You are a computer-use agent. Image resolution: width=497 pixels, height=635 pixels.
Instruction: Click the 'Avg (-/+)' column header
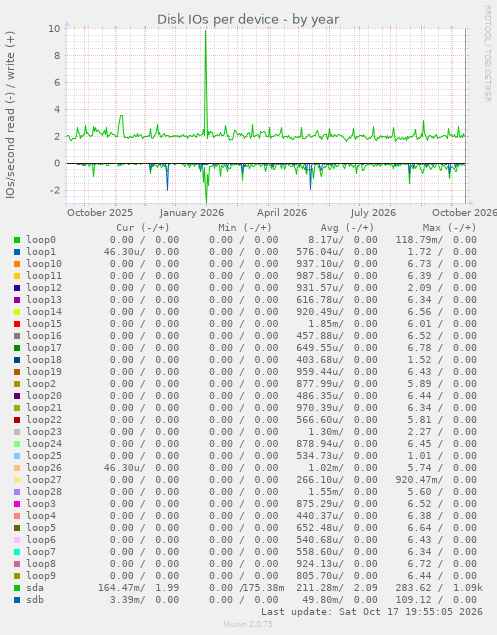pyautogui.click(x=347, y=228)
